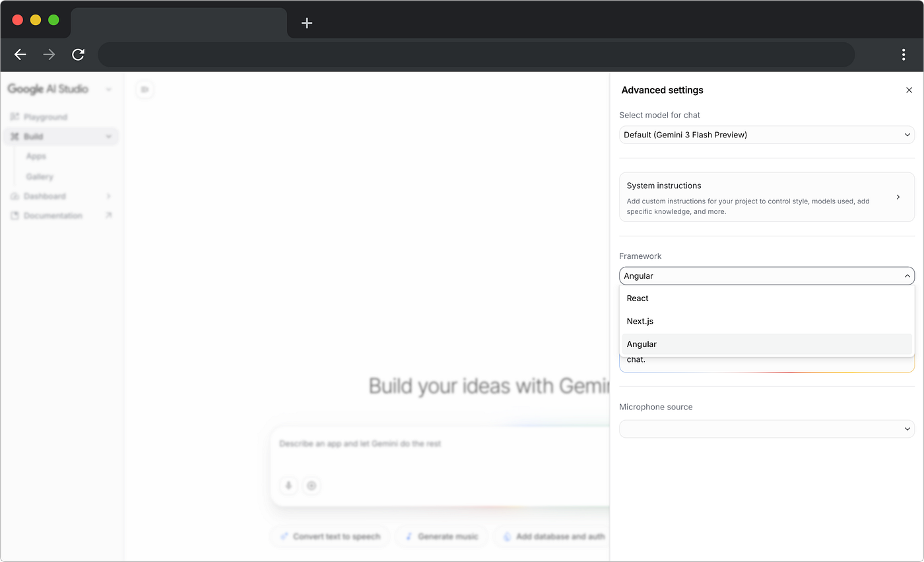The width and height of the screenshot is (924, 562).
Task: Reload the current page
Action: click(78, 54)
